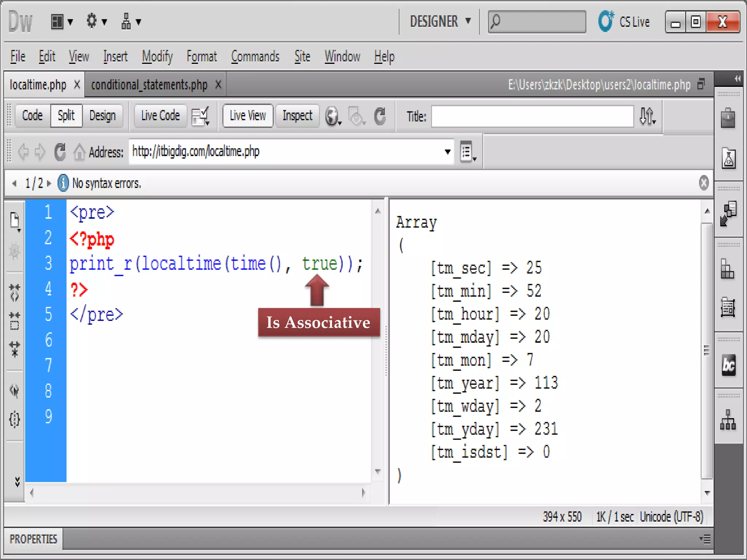The image size is (747, 560).
Task: Open the Modify menu
Action: (157, 57)
